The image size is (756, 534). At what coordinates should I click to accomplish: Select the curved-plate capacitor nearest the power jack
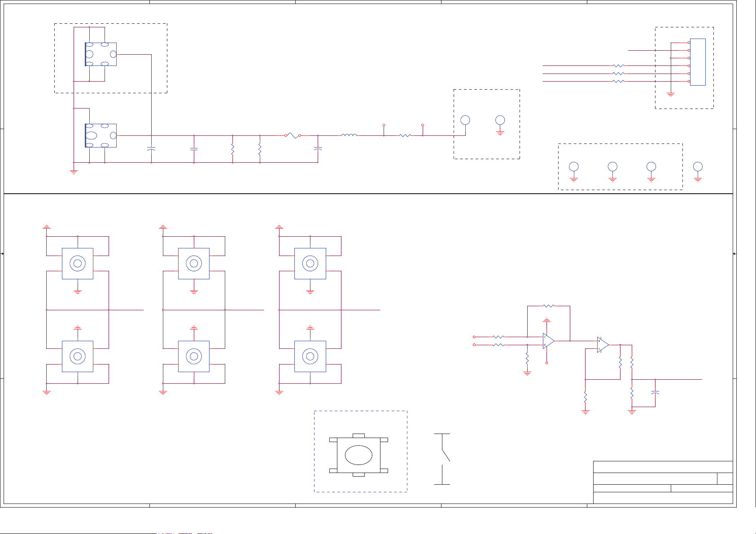[x=151, y=148]
